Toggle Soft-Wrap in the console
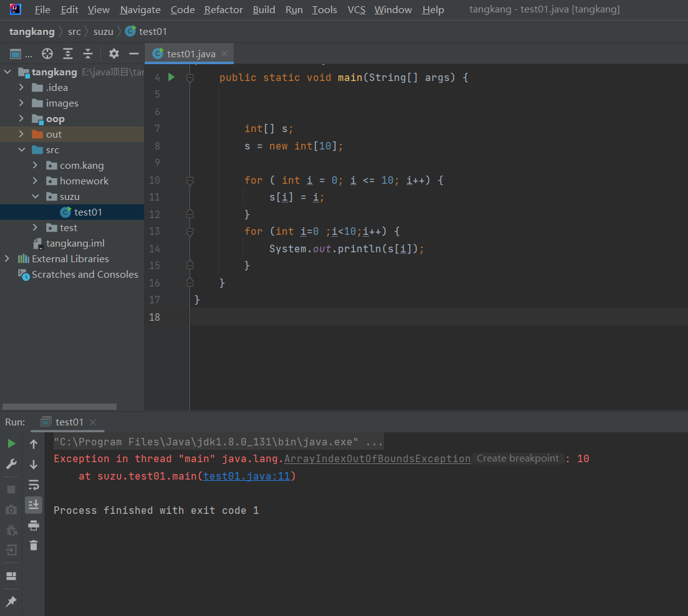 pyautogui.click(x=34, y=485)
